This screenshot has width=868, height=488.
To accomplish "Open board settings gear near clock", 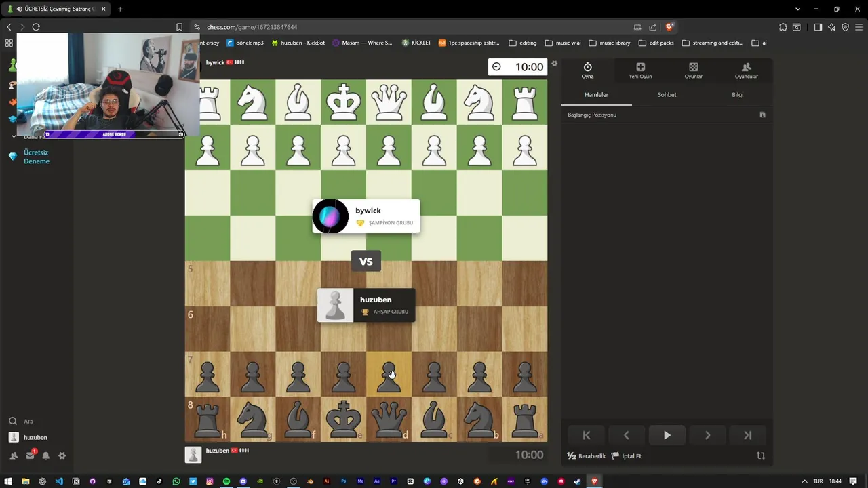I will tap(554, 64).
